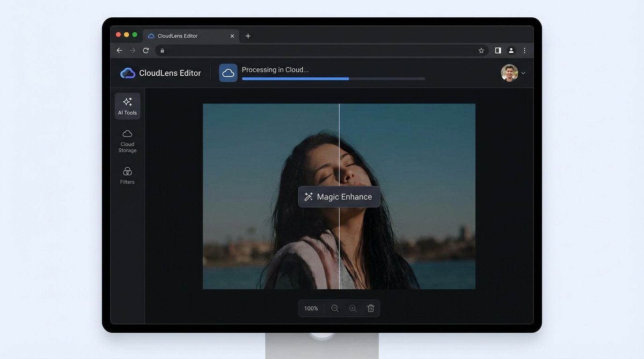
Task: Click the user avatar picture
Action: click(509, 73)
